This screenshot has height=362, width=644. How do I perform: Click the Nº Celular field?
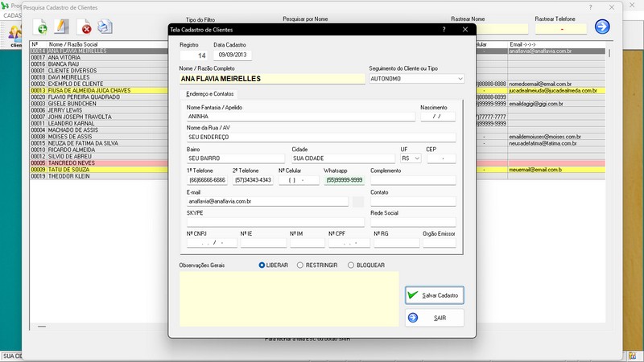299,180
